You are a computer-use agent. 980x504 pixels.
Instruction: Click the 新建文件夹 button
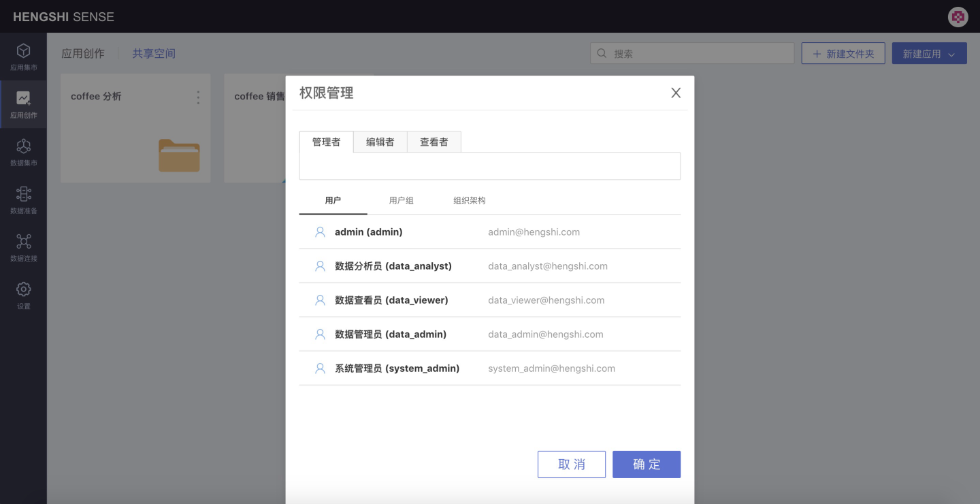(843, 54)
